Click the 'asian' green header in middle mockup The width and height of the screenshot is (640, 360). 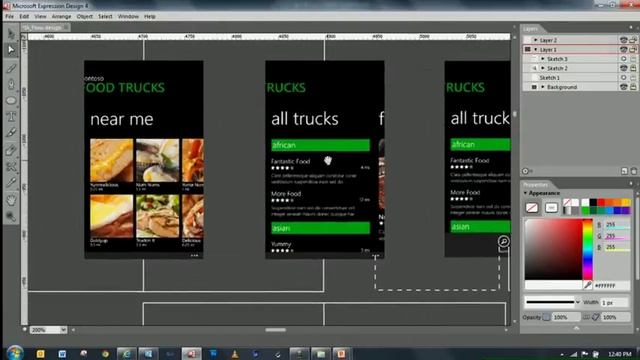click(x=320, y=228)
